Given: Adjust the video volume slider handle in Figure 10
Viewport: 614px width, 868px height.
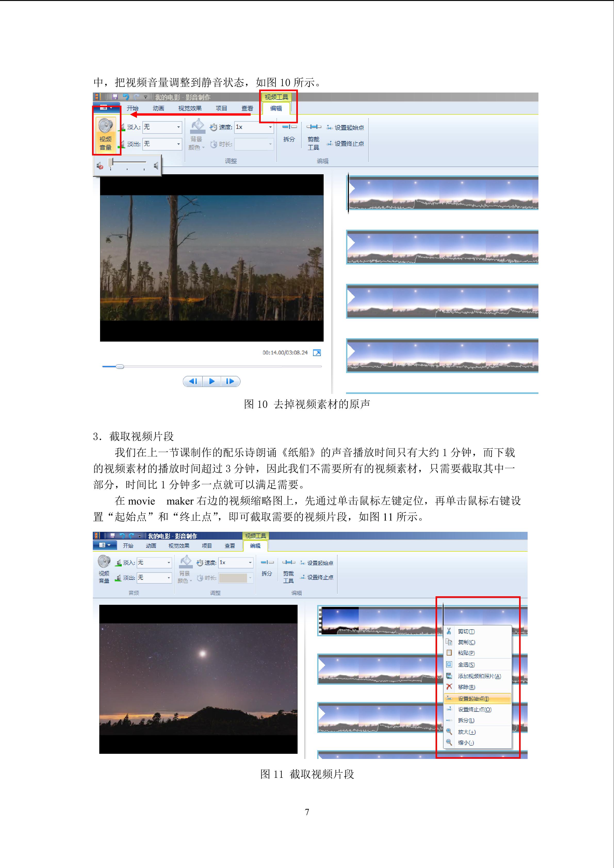Looking at the screenshot, I should point(111,162).
